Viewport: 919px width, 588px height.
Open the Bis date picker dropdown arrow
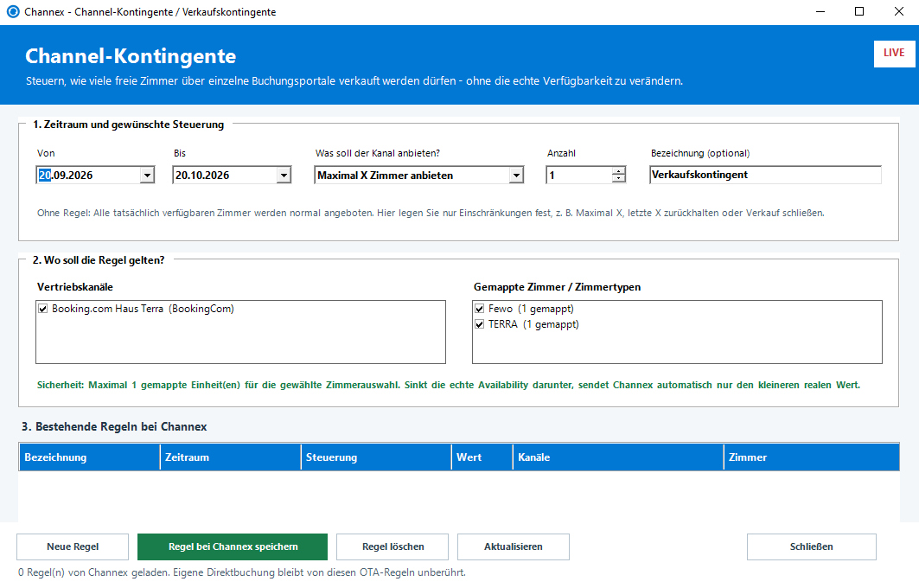pyautogui.click(x=284, y=175)
